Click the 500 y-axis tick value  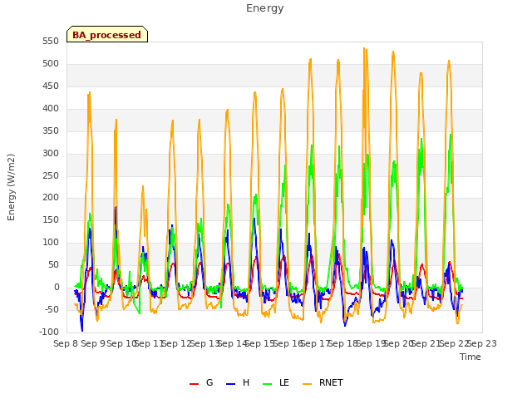click(x=51, y=64)
